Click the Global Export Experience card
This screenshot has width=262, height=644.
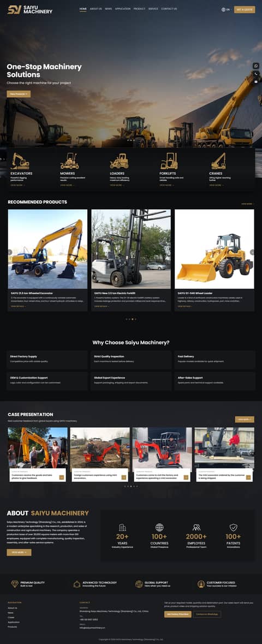coord(131,381)
